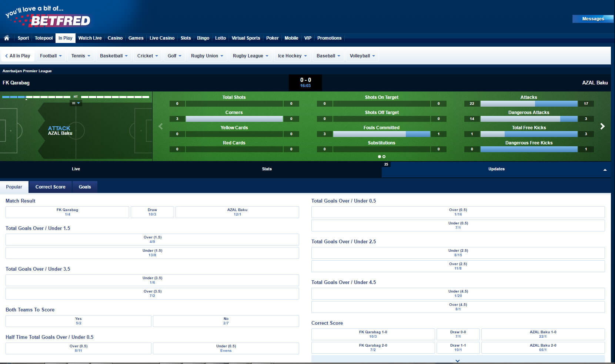Go to the Betfred home icon
The height and width of the screenshot is (364, 615).
coord(7,38)
